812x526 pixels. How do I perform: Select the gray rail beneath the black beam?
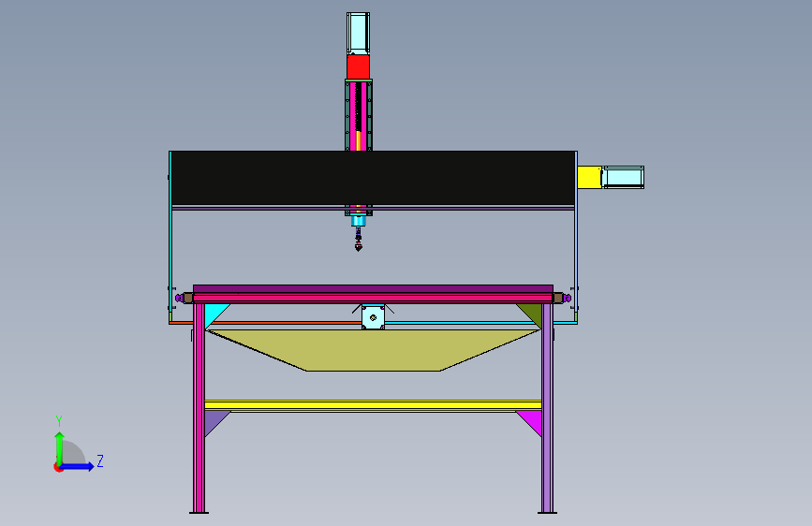pyautogui.click(x=373, y=208)
